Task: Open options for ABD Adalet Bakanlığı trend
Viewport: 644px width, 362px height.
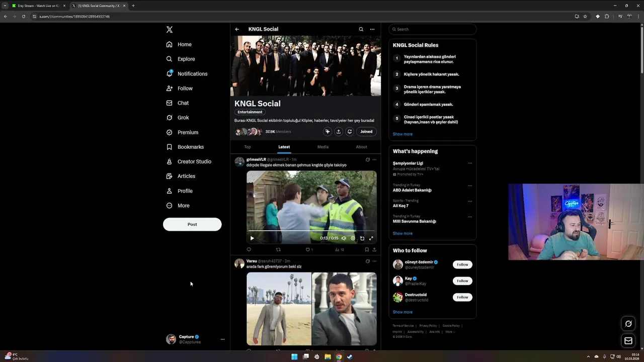Action: tap(470, 186)
